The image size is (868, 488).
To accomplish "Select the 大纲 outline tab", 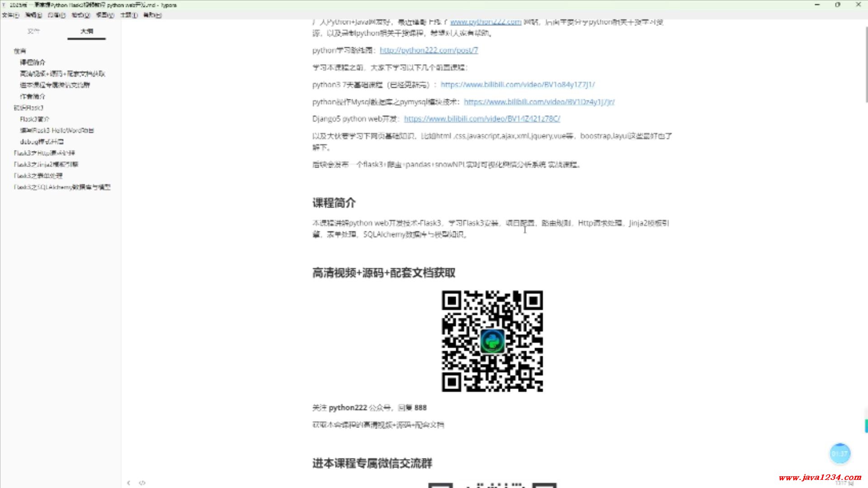I will (x=86, y=31).
